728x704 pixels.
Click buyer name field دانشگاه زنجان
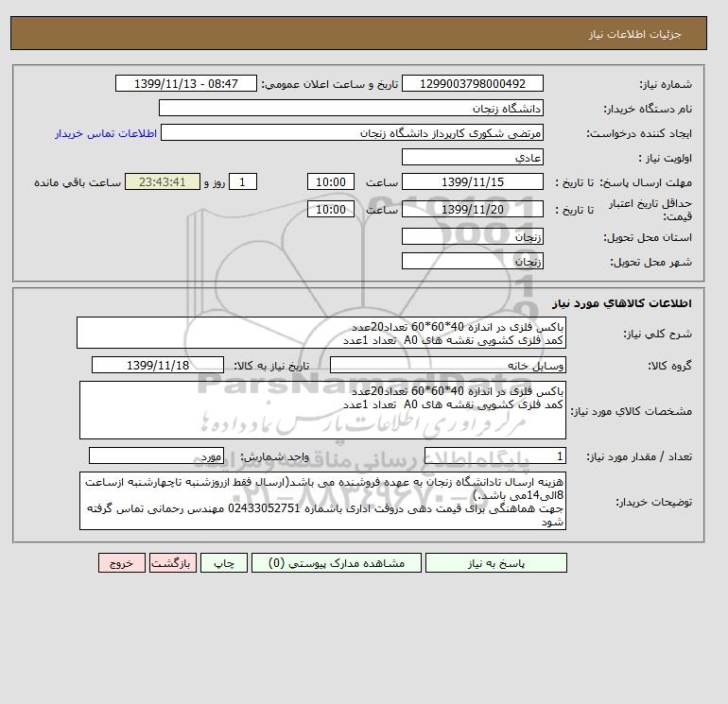pos(351,108)
